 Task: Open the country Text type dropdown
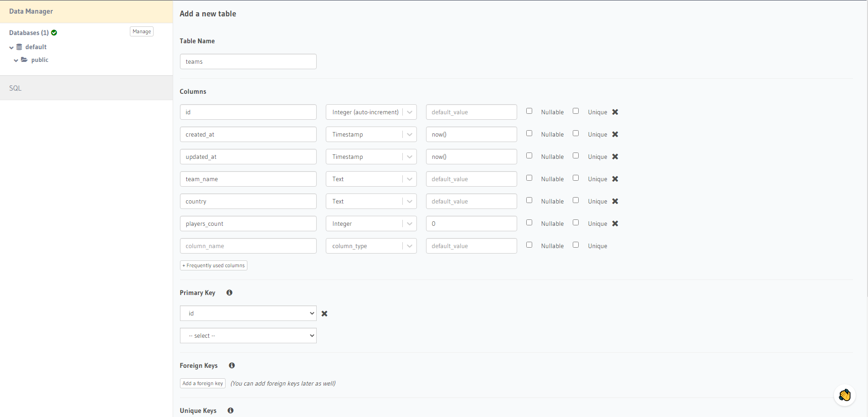click(x=371, y=201)
